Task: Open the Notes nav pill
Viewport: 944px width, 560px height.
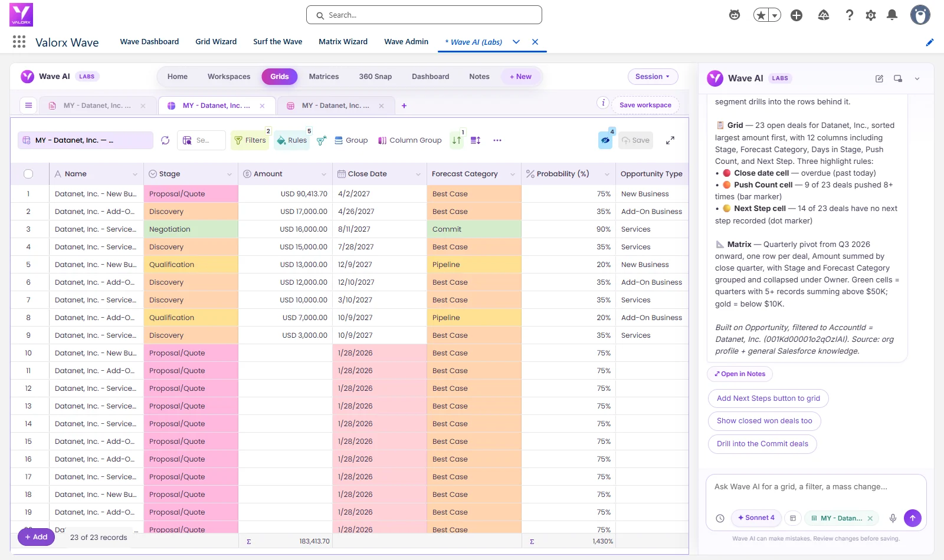Action: [479, 77]
